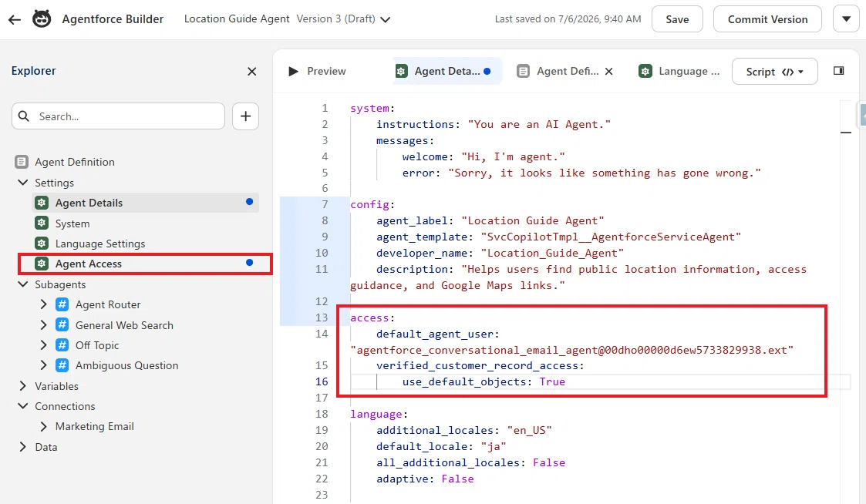Click the Ambiguous Question hash icon
Image resolution: width=866 pixels, height=504 pixels.
coord(62,365)
